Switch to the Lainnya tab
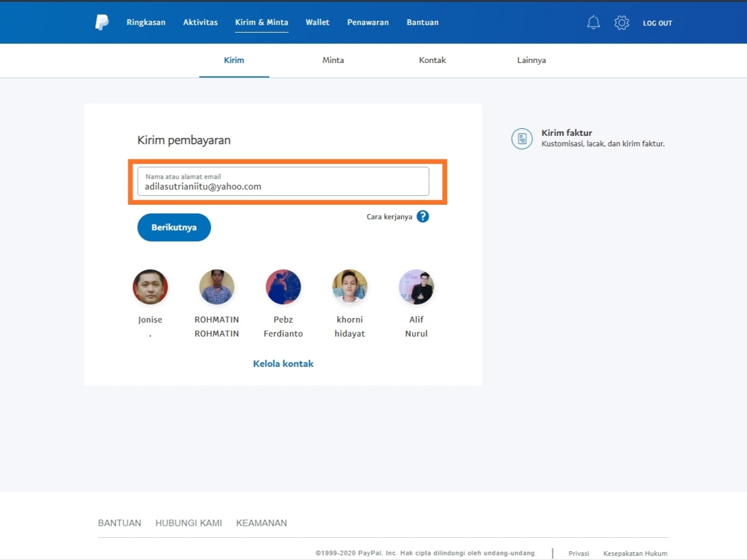This screenshot has height=560, width=747. [530, 60]
